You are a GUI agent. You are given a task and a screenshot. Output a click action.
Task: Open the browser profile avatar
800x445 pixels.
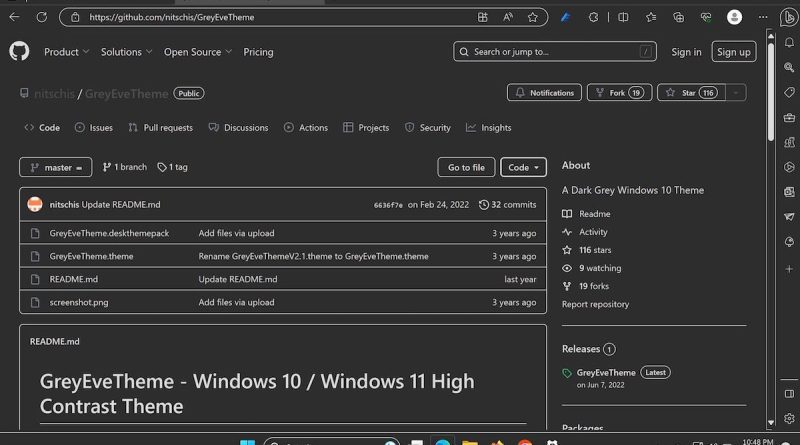[x=734, y=17]
